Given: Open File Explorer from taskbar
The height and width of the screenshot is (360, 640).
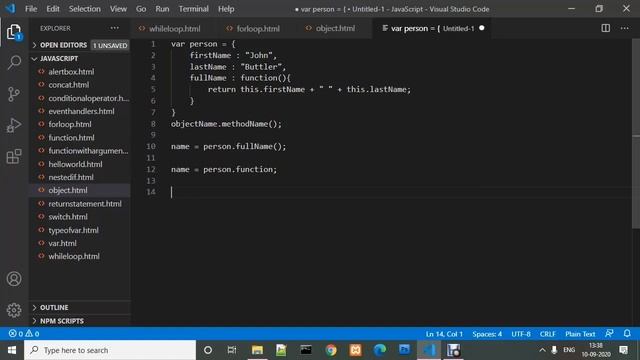Looking at the screenshot, I should click(257, 350).
